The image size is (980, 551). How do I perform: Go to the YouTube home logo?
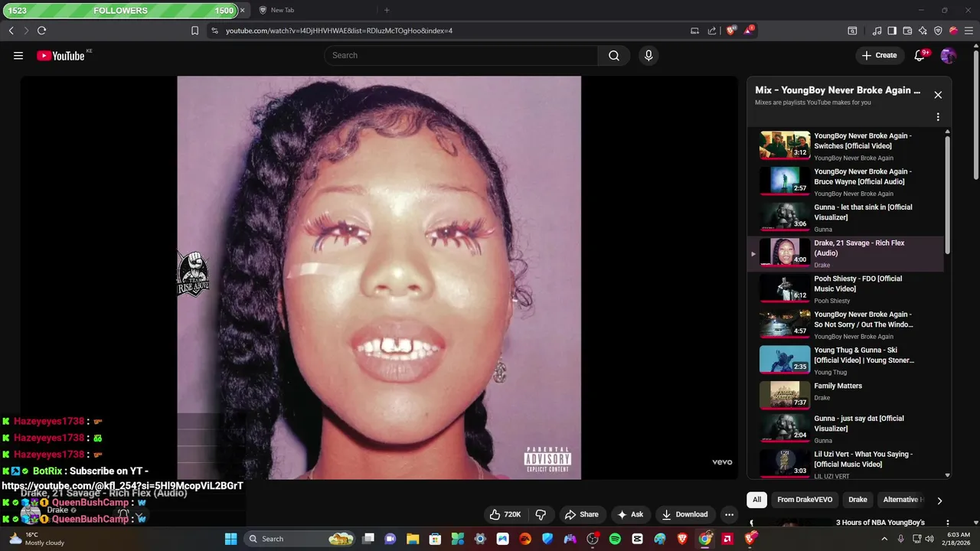(60, 55)
